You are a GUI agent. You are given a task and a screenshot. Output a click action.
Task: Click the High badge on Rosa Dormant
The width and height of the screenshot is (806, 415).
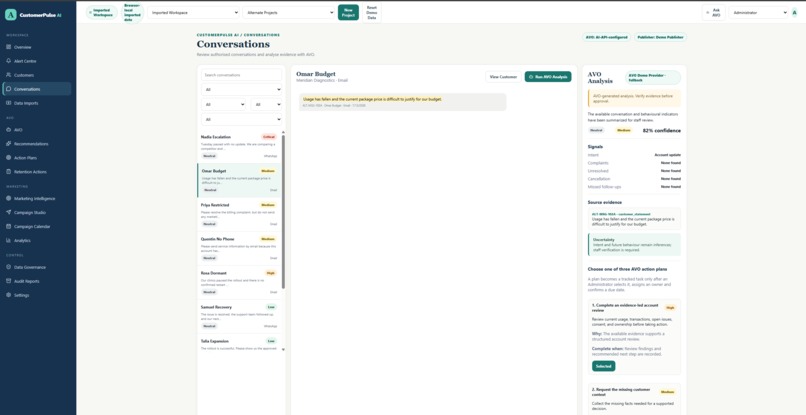(271, 273)
